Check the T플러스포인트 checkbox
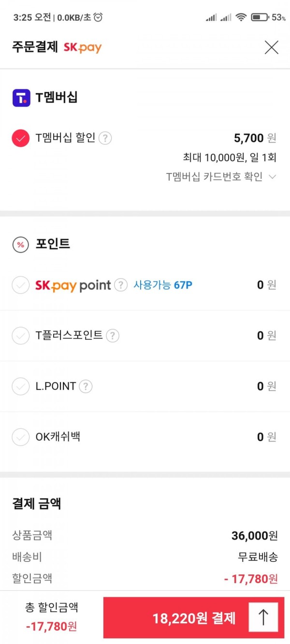The height and width of the screenshot is (644, 290). click(21, 335)
